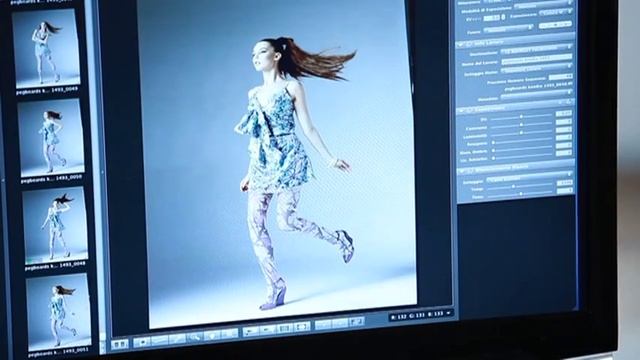
Task: Open the Fuoco dropdown
Action: pos(508,29)
